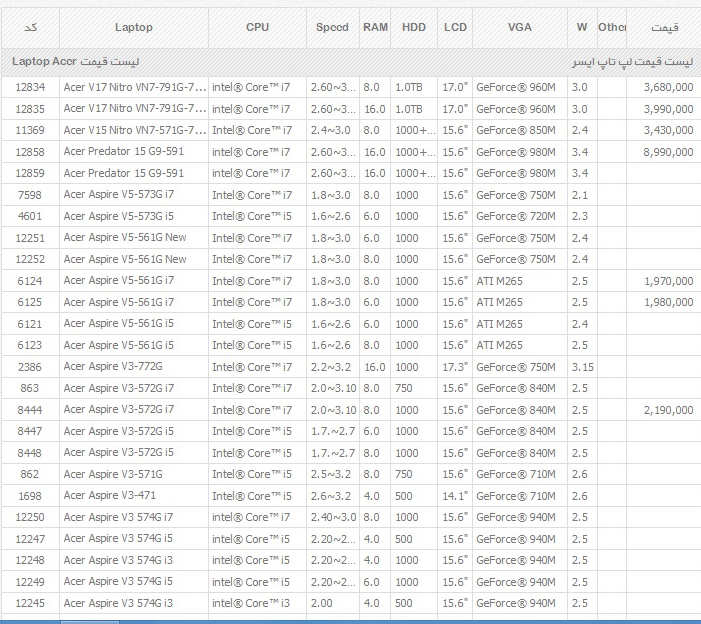Image resolution: width=701 pixels, height=624 pixels.
Task: Click price 3,990,000
Action: pyautogui.click(x=668, y=109)
